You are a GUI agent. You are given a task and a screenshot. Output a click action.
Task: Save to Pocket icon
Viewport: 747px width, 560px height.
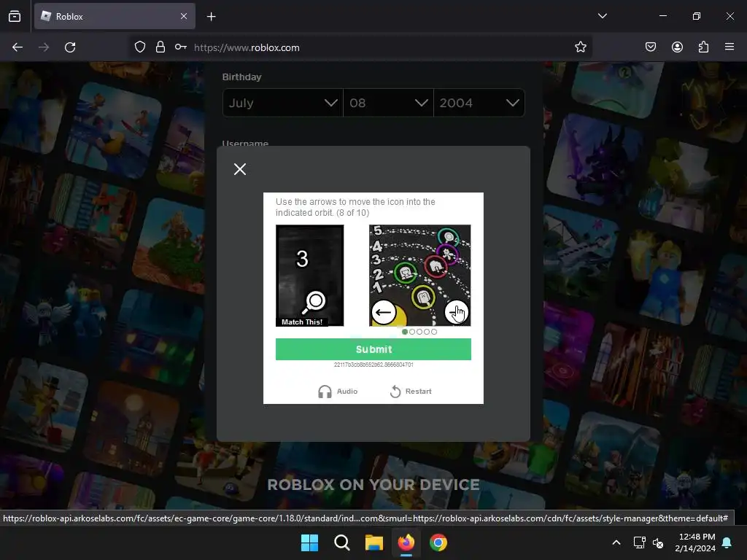pos(651,47)
